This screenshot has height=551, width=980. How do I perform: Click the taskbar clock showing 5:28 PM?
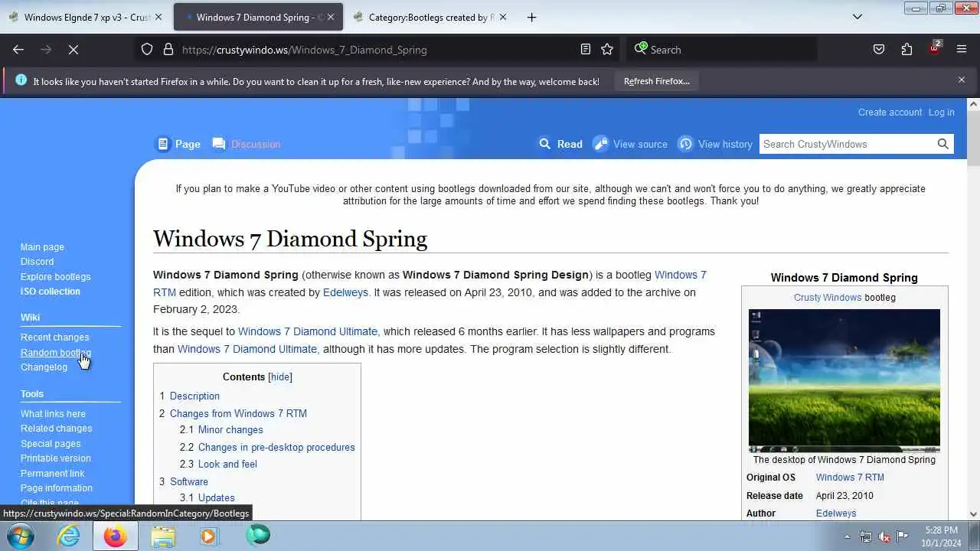941,536
